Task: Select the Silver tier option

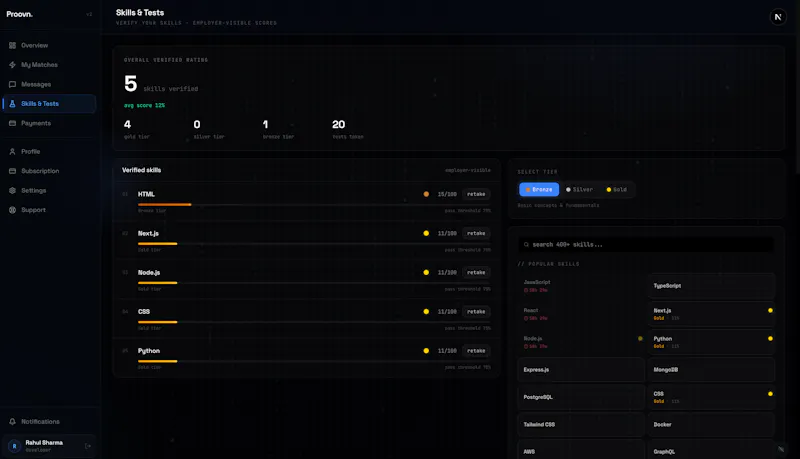Action: [x=579, y=189]
